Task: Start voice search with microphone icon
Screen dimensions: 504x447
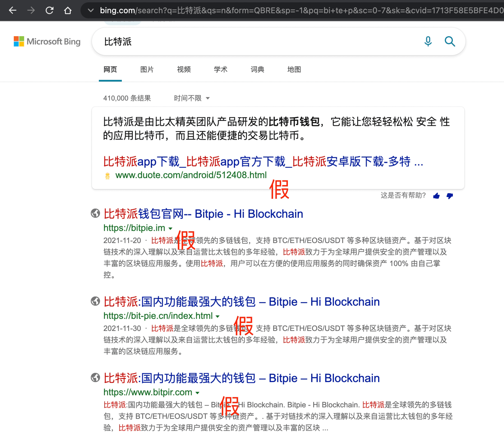Action: [428, 42]
